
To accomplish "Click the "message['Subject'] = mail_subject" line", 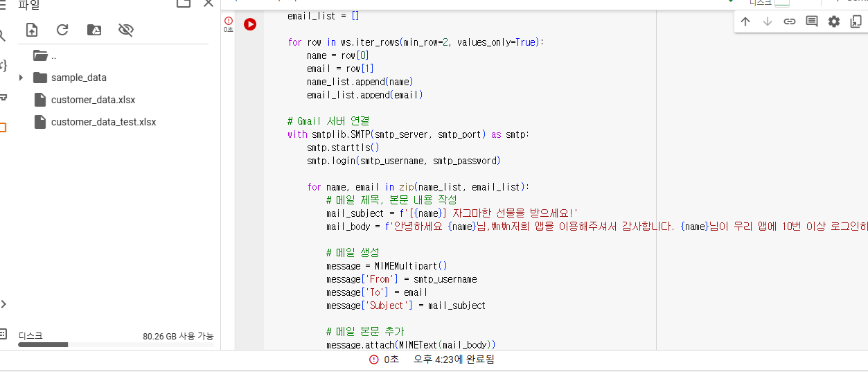I will [406, 305].
